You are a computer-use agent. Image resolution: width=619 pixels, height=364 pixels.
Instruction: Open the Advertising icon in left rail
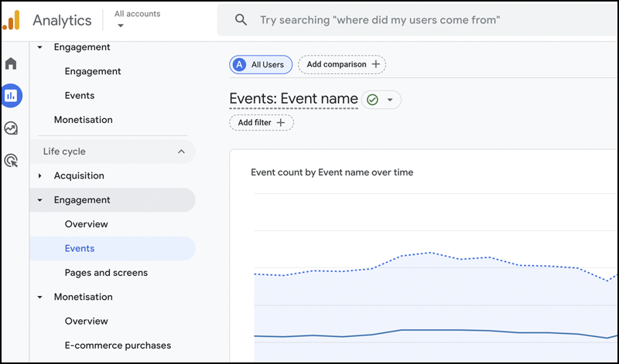[x=11, y=161]
